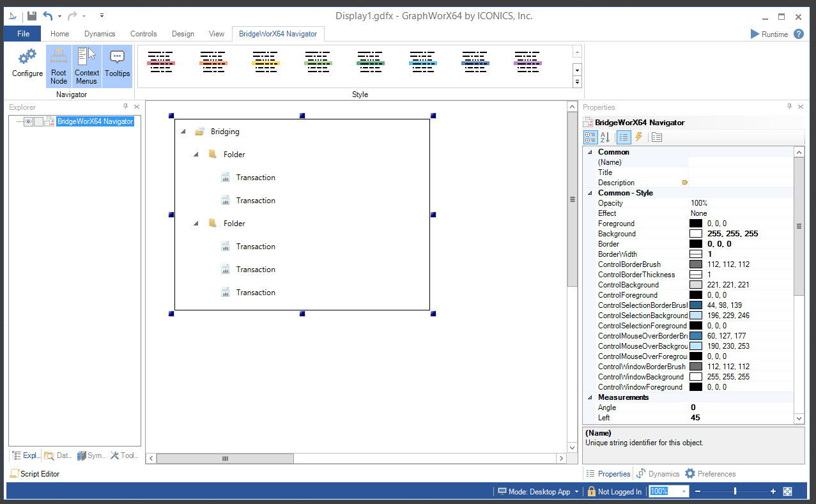The width and height of the screenshot is (816, 504).
Task: Toggle the Root Node option
Action: (x=59, y=66)
